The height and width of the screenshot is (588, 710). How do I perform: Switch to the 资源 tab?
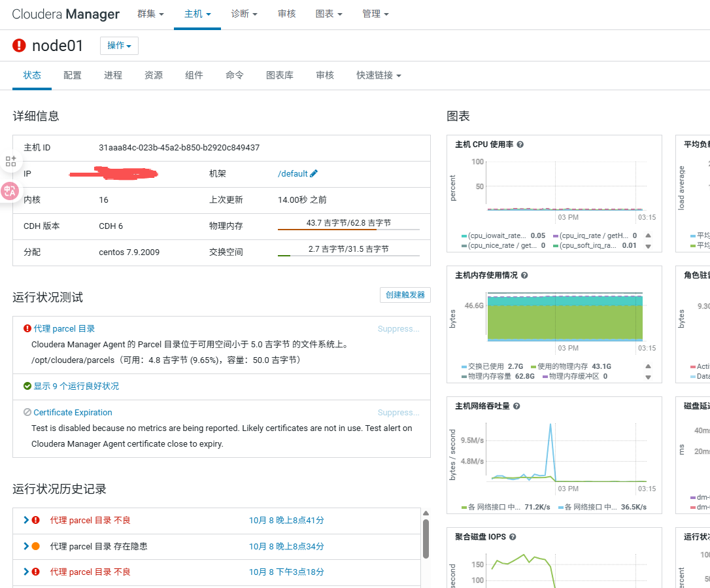(x=154, y=75)
